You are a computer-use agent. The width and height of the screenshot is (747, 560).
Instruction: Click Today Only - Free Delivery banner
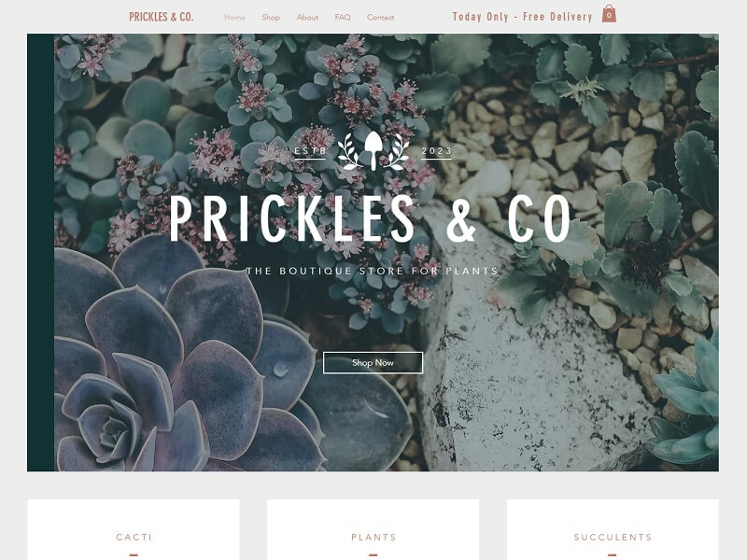pos(522,17)
